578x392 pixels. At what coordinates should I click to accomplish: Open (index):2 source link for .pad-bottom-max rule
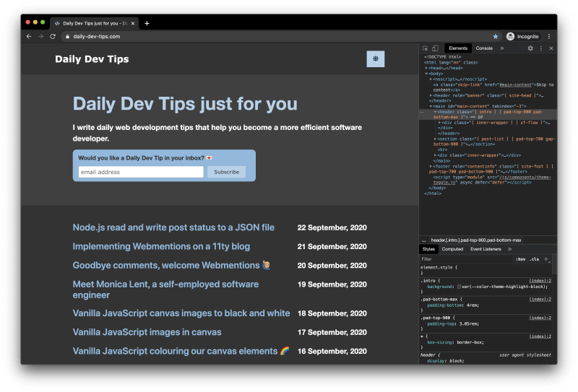point(540,299)
